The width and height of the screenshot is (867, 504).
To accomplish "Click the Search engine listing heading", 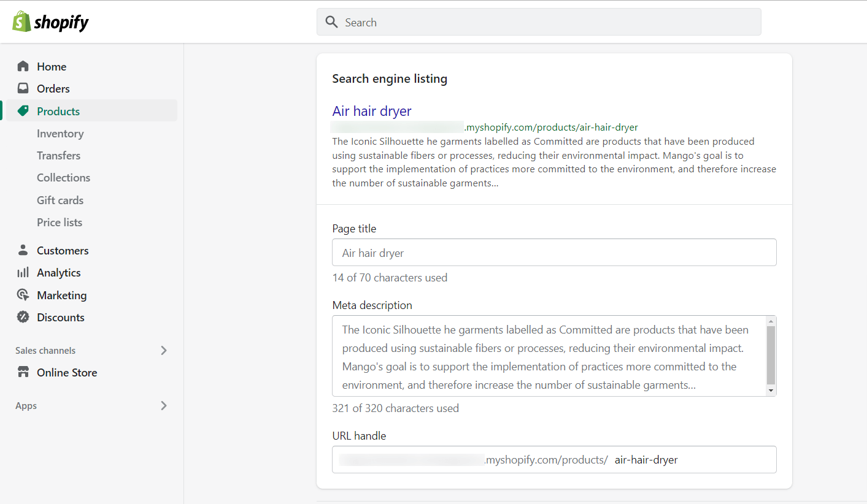I will point(390,78).
